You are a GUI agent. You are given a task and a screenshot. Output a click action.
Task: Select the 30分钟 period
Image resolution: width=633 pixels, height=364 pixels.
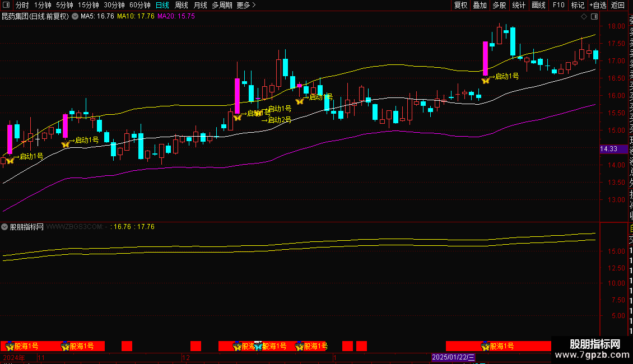click(114, 5)
